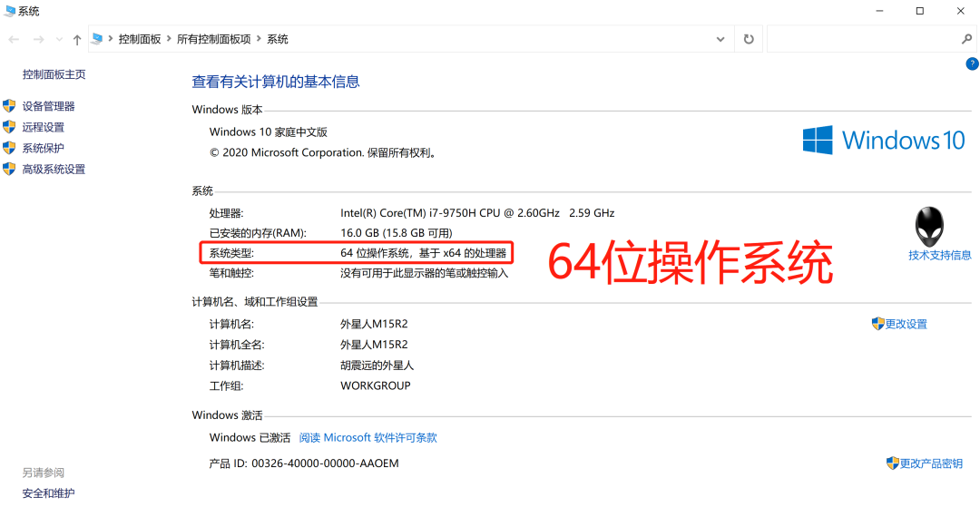Open 远程设置 from sidebar

pyautogui.click(x=44, y=127)
